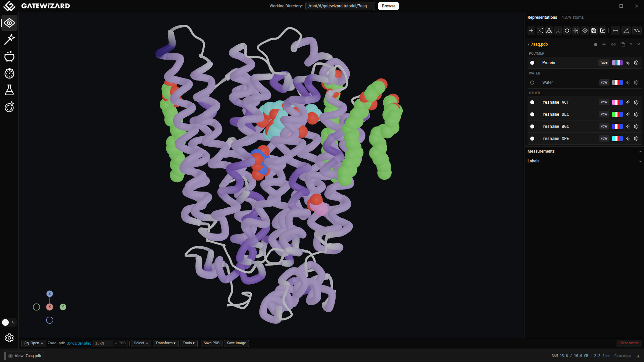Click the folder upload icon in Representations toolbar
Image resolution: width=644 pixels, height=362 pixels.
pyautogui.click(x=603, y=31)
